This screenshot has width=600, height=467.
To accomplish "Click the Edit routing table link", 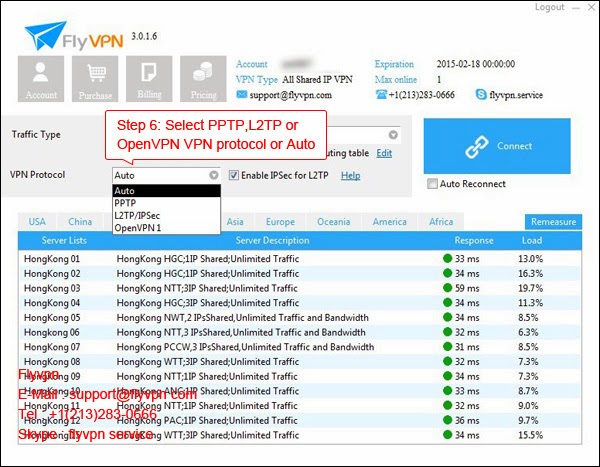I will [384, 153].
